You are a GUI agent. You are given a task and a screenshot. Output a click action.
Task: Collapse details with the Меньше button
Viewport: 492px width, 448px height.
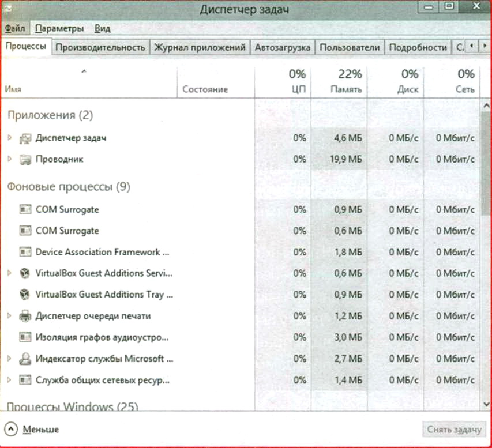point(33,430)
